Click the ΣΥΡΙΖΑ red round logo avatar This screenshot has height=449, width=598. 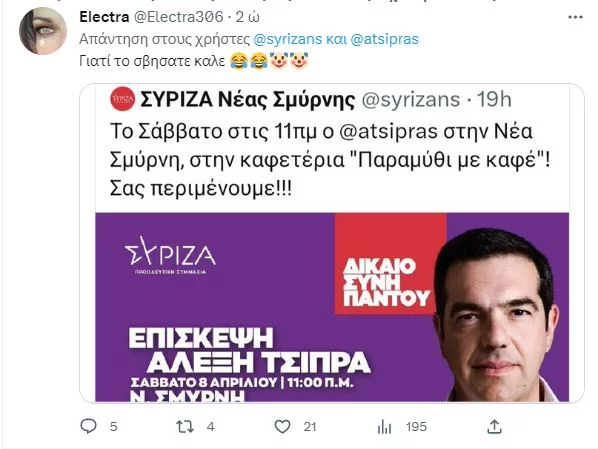[x=122, y=99]
